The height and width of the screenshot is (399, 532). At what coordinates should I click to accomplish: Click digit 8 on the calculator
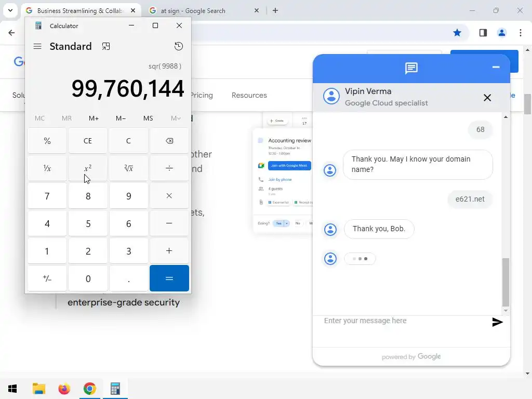point(88,196)
